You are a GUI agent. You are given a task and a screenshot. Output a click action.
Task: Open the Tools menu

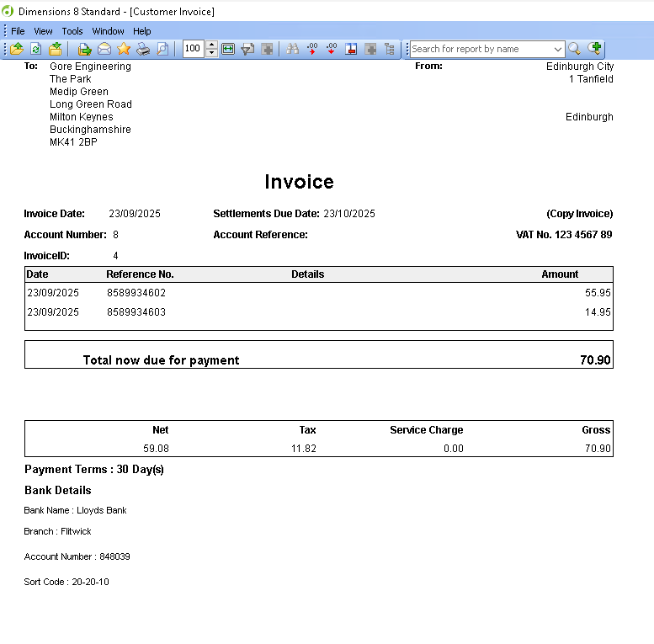[x=72, y=31]
